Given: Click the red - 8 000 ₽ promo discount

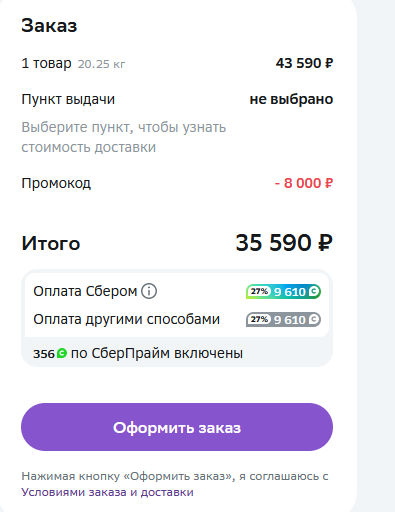Looking at the screenshot, I should [x=304, y=183].
